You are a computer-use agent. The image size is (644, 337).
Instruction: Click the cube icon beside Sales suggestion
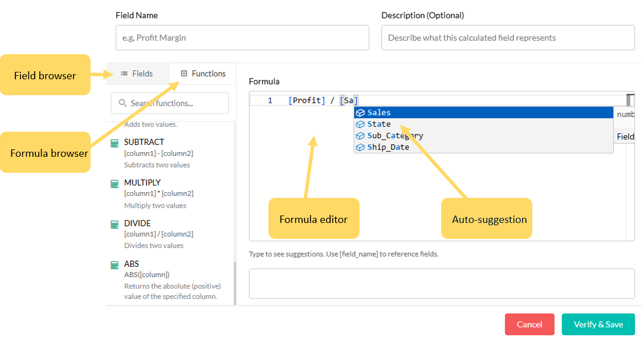360,113
